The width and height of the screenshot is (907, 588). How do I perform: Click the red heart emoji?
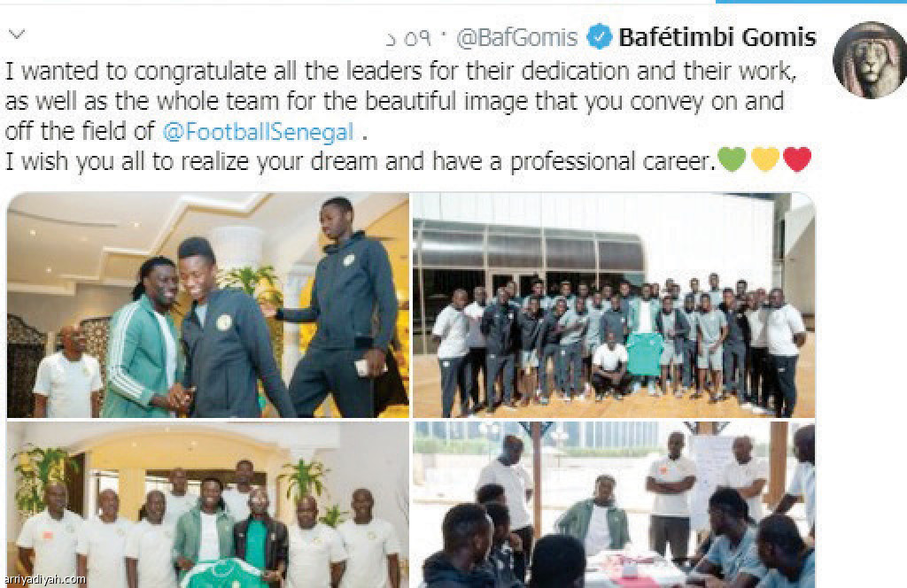point(797,159)
